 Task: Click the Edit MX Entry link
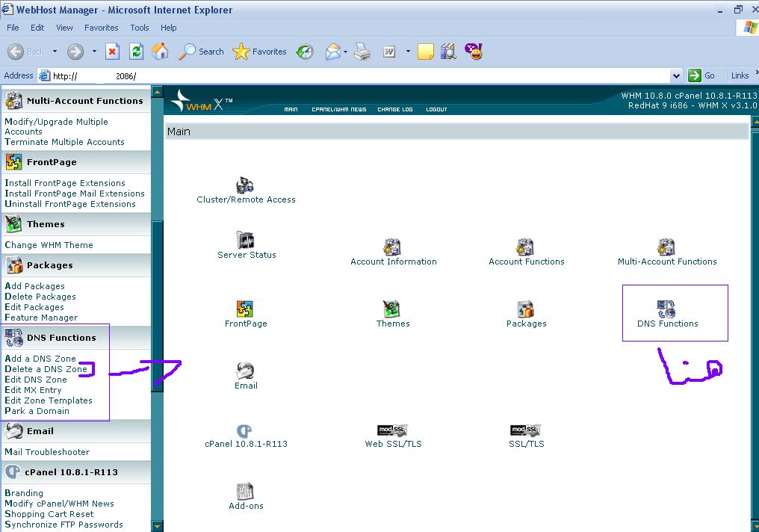[x=33, y=390]
